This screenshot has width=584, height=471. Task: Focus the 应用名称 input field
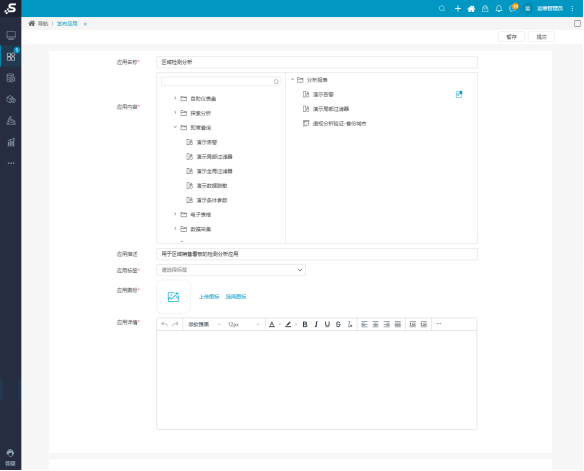click(317, 62)
